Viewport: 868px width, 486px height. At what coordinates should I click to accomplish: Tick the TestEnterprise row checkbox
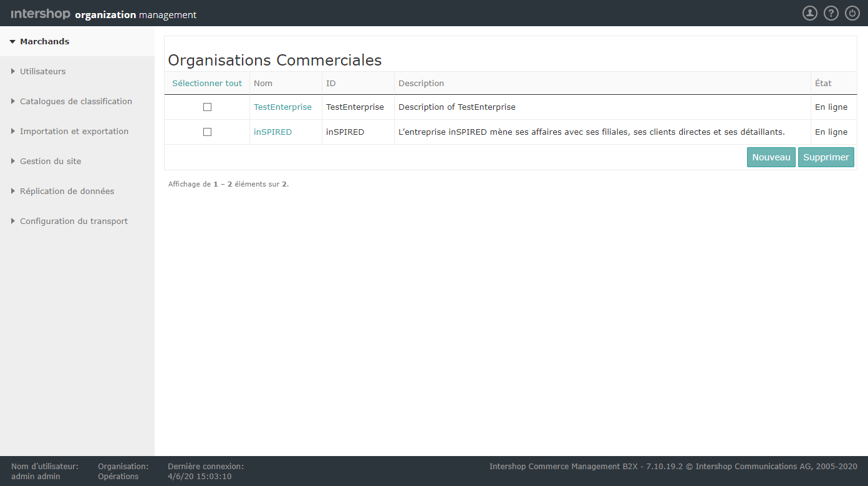(207, 107)
